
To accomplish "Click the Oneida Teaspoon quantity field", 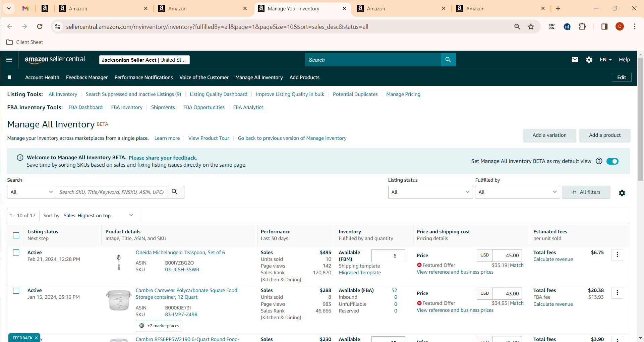I will tap(388, 256).
